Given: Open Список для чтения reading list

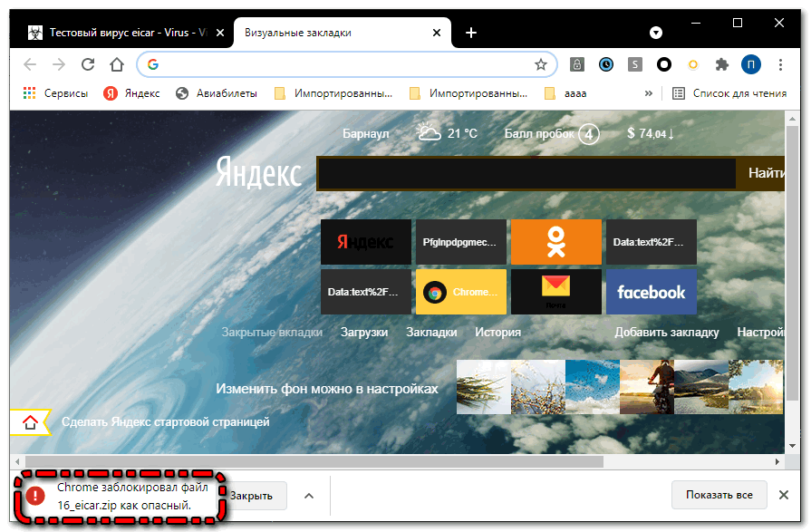Looking at the screenshot, I should click(x=729, y=93).
